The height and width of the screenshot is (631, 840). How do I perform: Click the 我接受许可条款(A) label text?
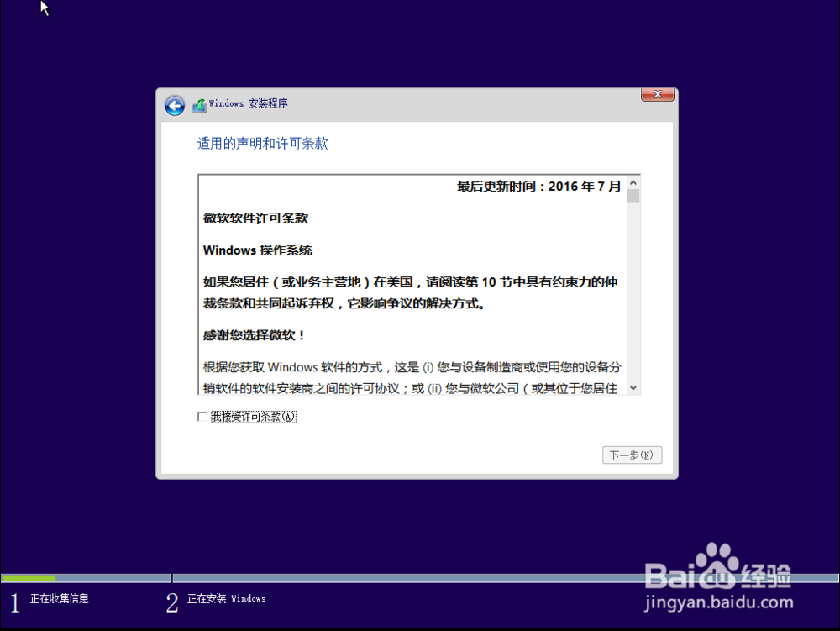[x=254, y=417]
